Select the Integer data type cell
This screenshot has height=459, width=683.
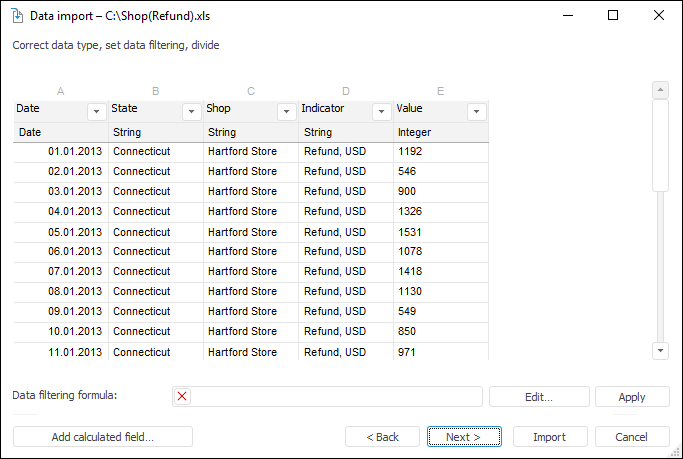440,132
